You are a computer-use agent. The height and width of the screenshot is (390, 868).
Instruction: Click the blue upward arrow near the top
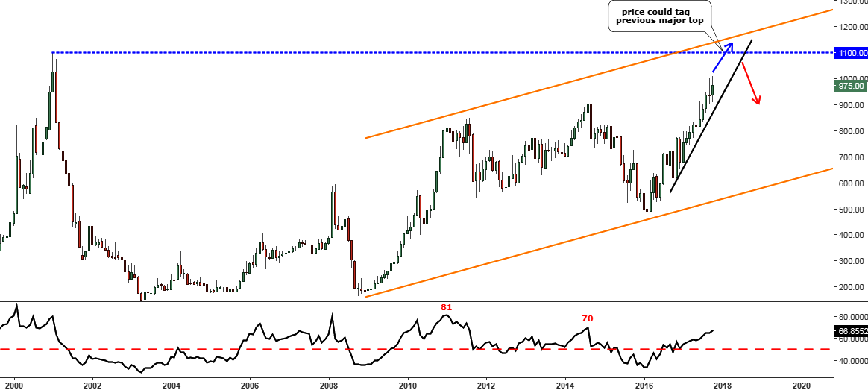721,58
